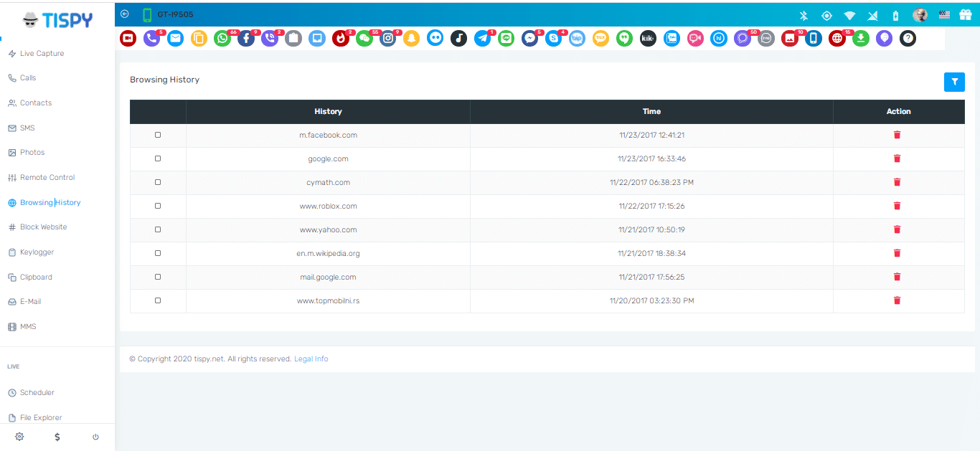The image size is (980, 451).
Task: Tick the checkbox for m.facebook.com
Action: click(x=158, y=135)
